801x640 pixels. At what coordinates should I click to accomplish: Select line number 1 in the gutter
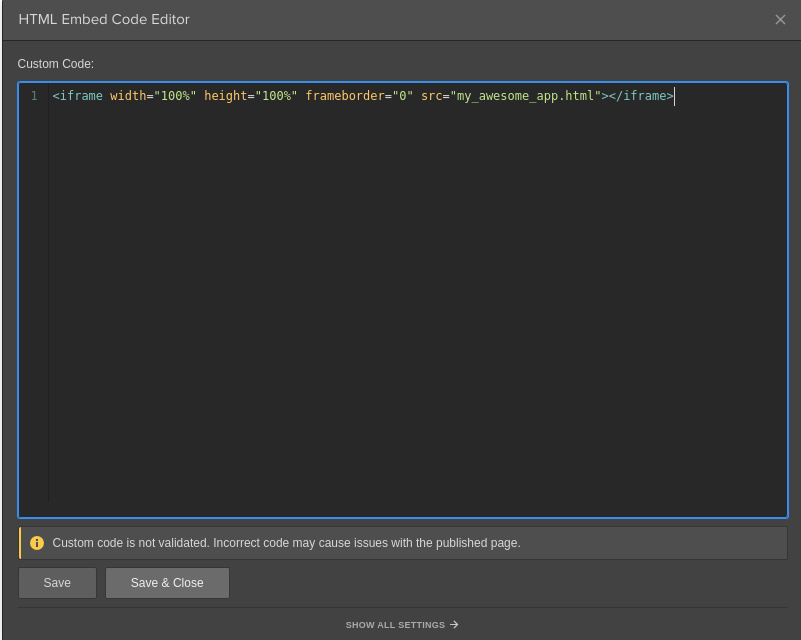pyautogui.click(x=33, y=96)
